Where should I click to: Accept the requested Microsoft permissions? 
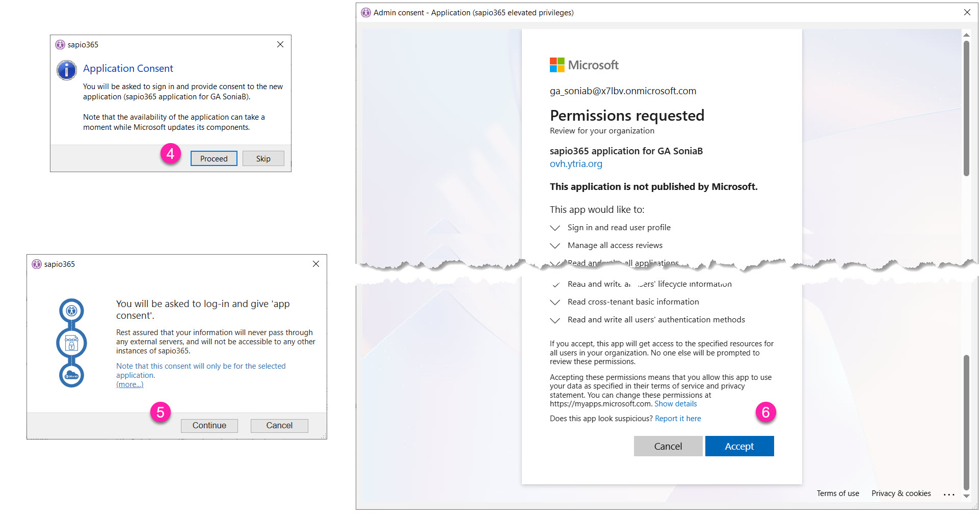click(739, 447)
